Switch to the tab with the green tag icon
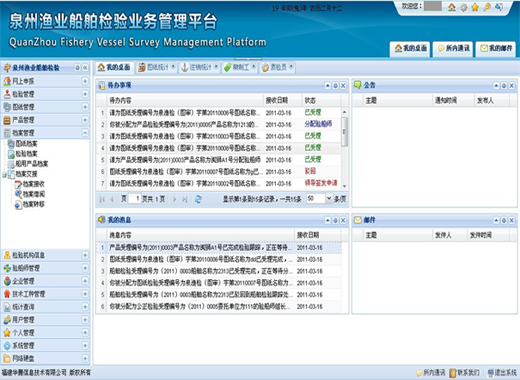The width and height of the screenshot is (520, 380). (x=239, y=67)
